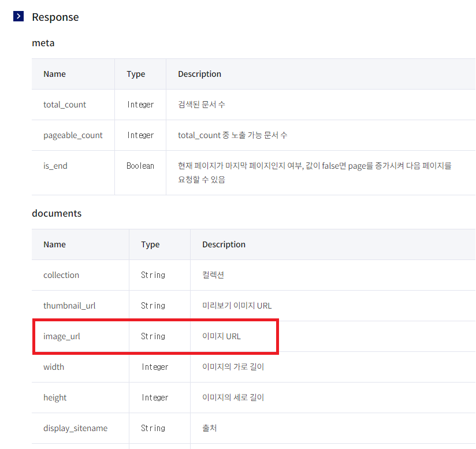This screenshot has width=476, height=449.
Task: Click description '미리보기 이미지 URL'
Action: (x=237, y=306)
